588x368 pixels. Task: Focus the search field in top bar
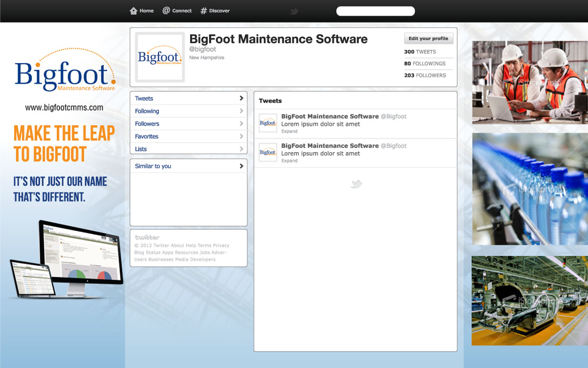375,11
